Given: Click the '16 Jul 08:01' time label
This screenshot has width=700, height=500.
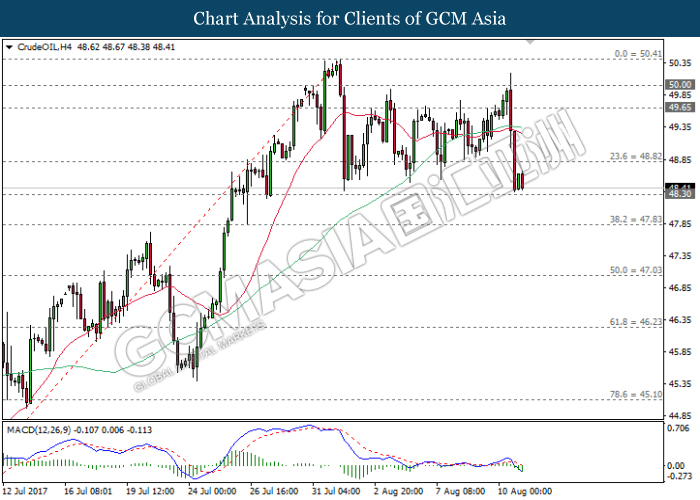Looking at the screenshot, I should click(x=88, y=492).
